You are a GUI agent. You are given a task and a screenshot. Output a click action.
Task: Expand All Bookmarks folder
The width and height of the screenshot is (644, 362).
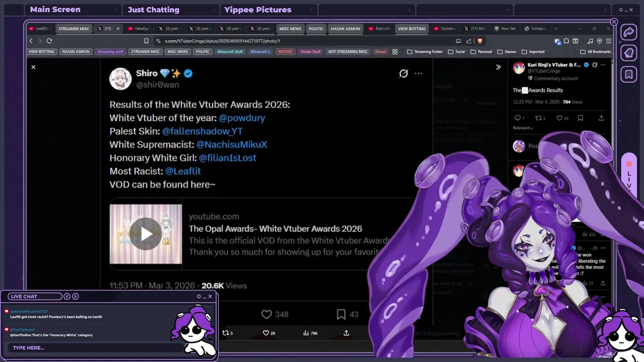(596, 52)
